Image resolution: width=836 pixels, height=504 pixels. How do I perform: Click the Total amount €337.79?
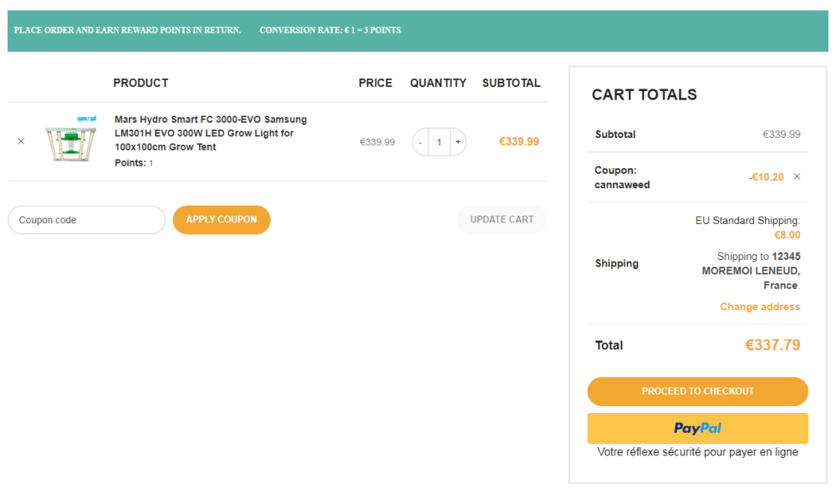click(772, 344)
